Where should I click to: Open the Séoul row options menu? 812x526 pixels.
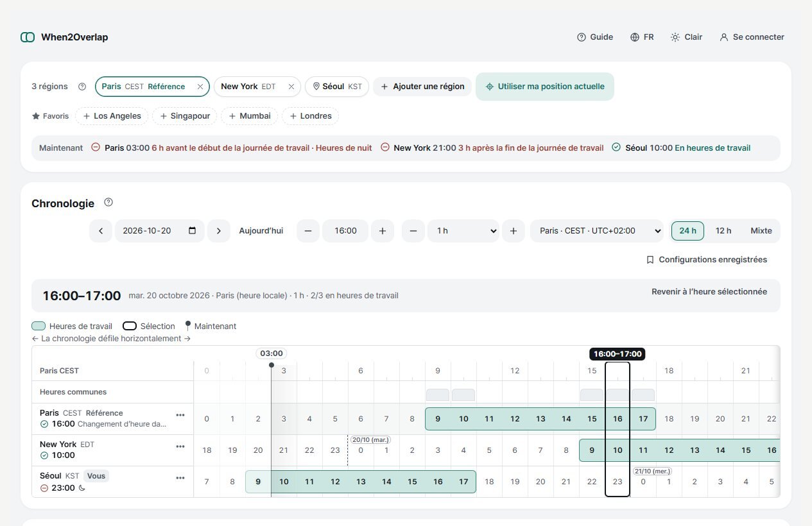(x=180, y=478)
